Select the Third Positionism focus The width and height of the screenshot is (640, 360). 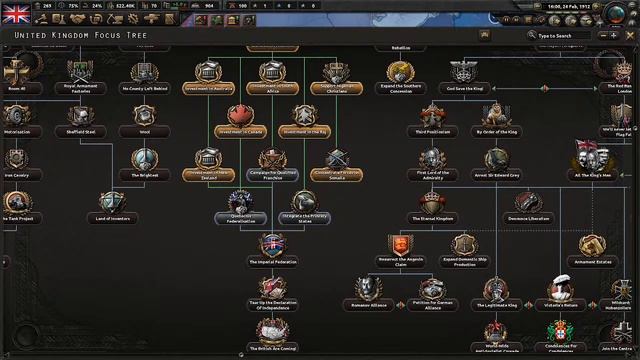(x=433, y=122)
